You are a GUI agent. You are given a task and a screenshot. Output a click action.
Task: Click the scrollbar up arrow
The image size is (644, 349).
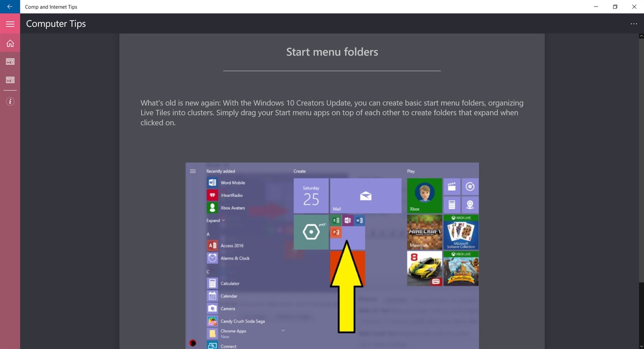[642, 36]
